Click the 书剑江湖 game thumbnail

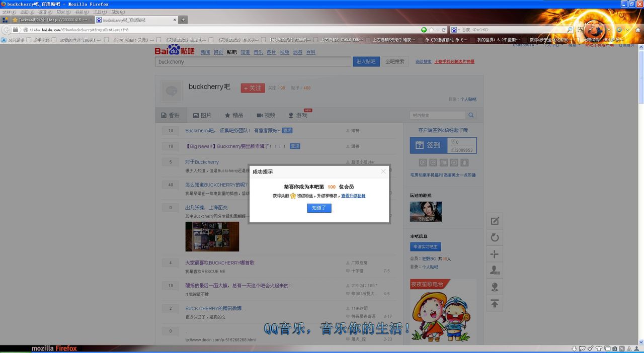(426, 212)
